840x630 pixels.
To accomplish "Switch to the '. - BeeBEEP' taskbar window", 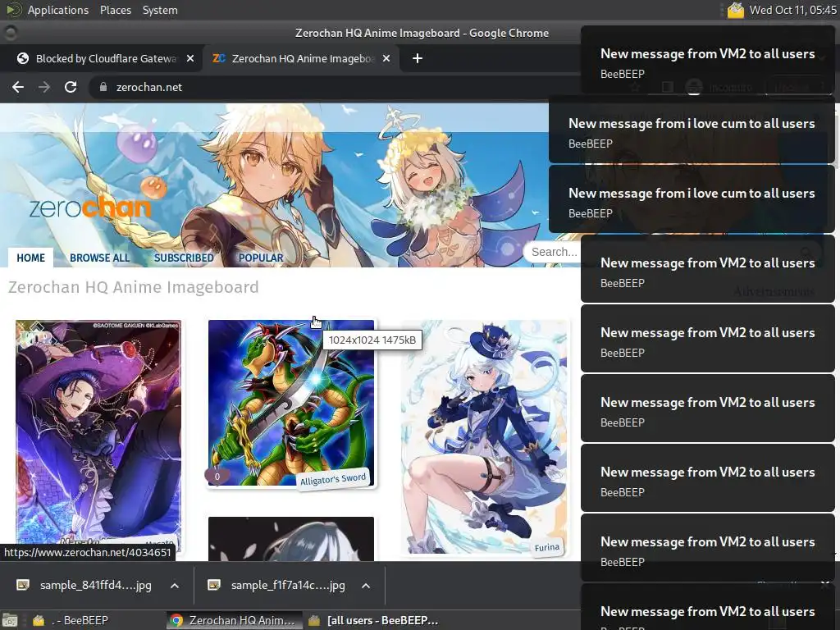I will [80, 620].
